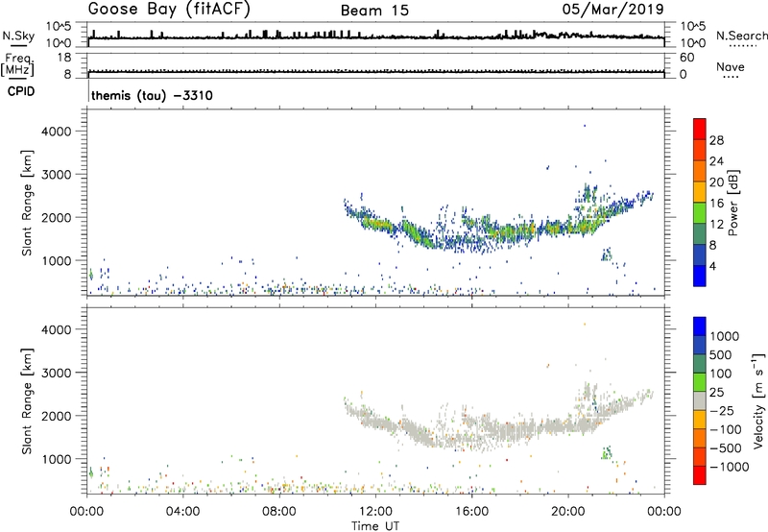Click gray velocity echo band near 16:00

pyautogui.click(x=472, y=431)
